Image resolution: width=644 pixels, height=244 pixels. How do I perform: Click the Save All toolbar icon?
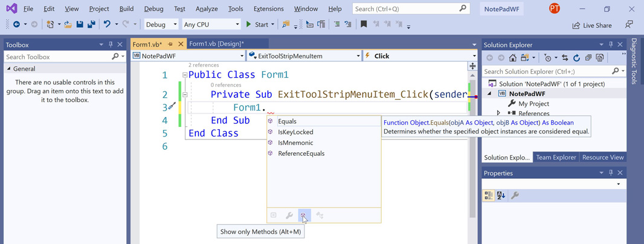pyautogui.click(x=91, y=25)
